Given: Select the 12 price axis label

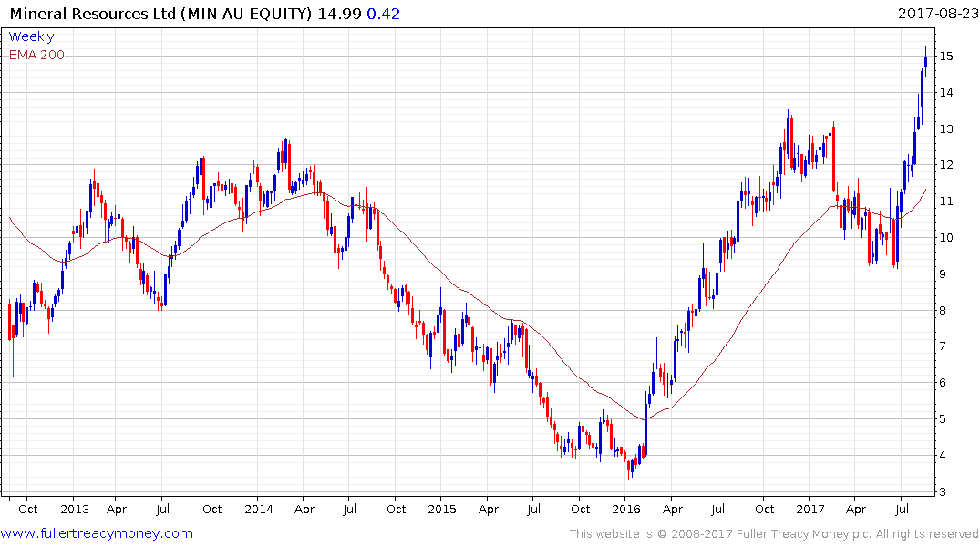Looking at the screenshot, I should pyautogui.click(x=946, y=165).
